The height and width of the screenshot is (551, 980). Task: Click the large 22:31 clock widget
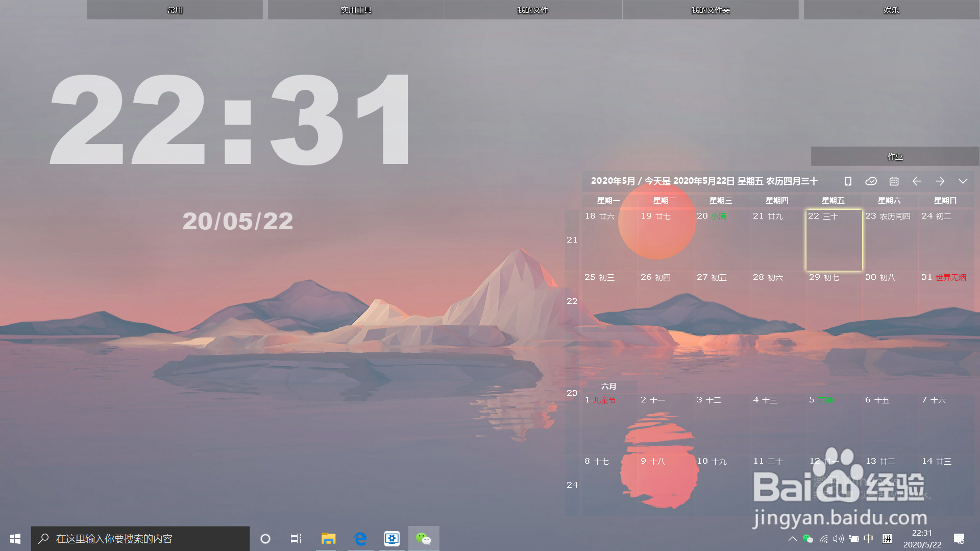tap(230, 119)
